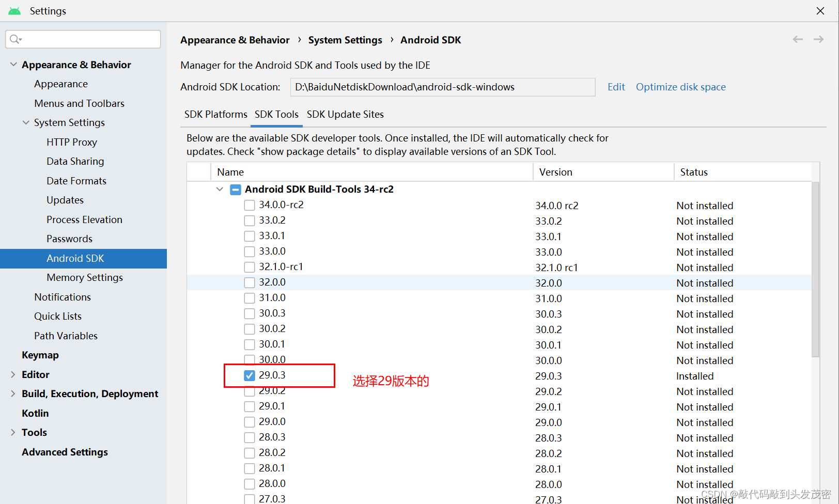
Task: Open Quick Lists settings
Action: click(x=58, y=316)
